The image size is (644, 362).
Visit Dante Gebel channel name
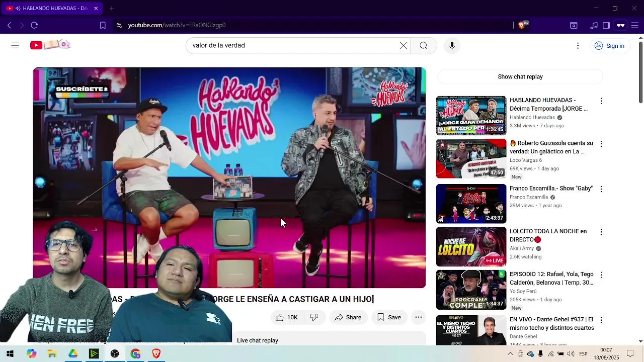pyautogui.click(x=523, y=336)
